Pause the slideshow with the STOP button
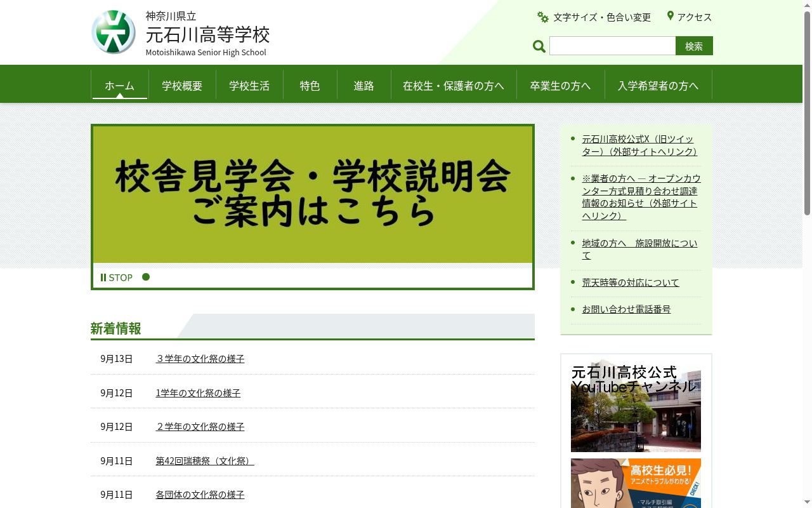Image resolution: width=812 pixels, height=508 pixels. coord(117,277)
